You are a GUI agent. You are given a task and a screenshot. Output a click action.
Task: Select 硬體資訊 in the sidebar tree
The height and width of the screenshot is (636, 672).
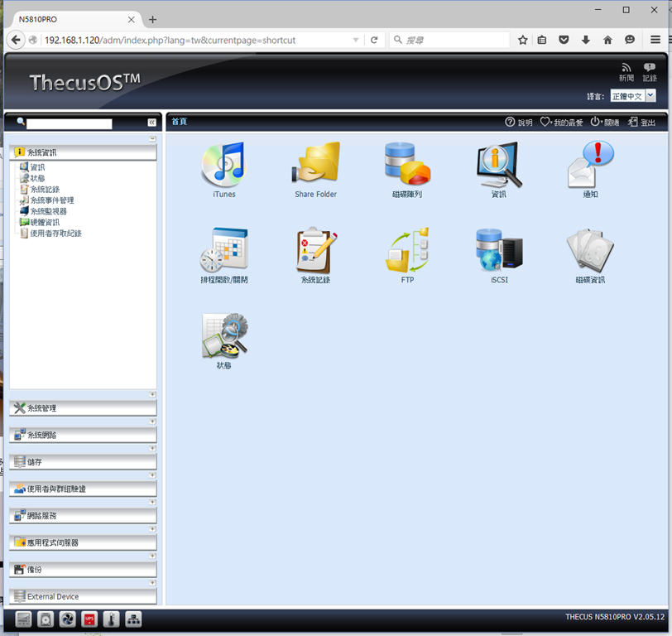pyautogui.click(x=45, y=222)
